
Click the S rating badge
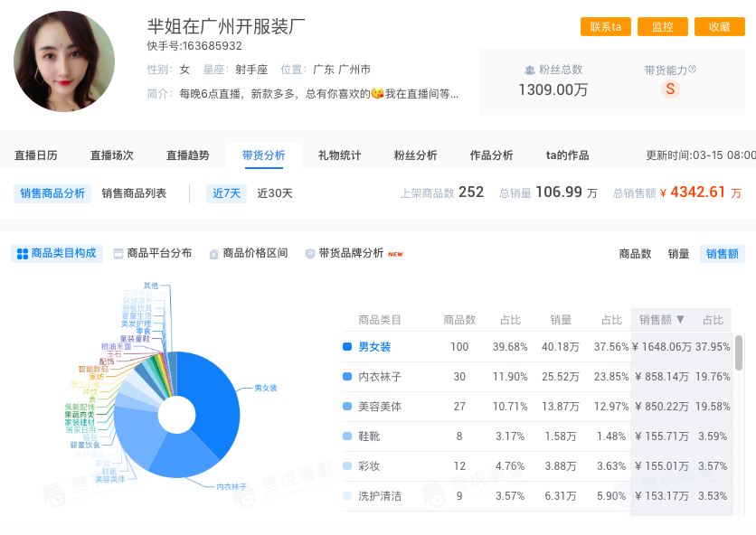pyautogui.click(x=670, y=89)
